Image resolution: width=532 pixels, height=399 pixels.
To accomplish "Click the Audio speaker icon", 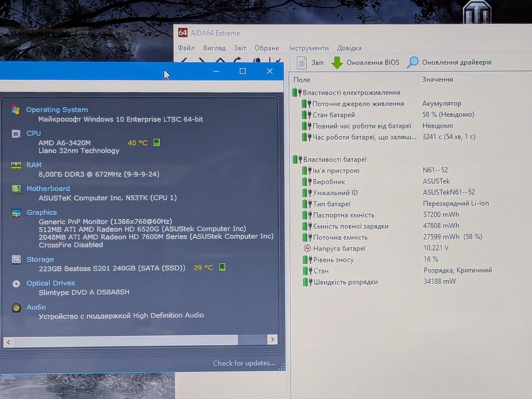I will coord(16,308).
